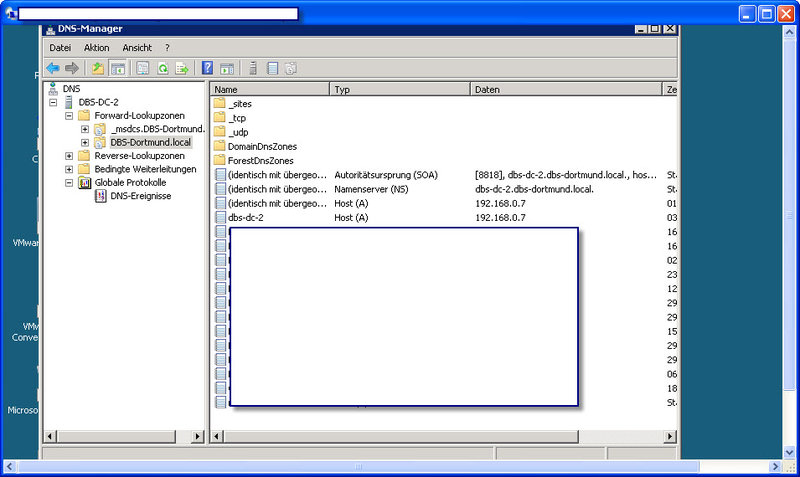The image size is (800, 477).
Task: Click the folder icon beside _tcp
Action: tap(219, 118)
